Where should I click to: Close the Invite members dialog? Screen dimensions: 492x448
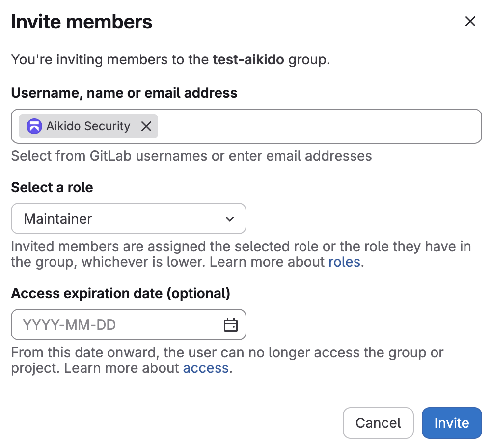(470, 21)
